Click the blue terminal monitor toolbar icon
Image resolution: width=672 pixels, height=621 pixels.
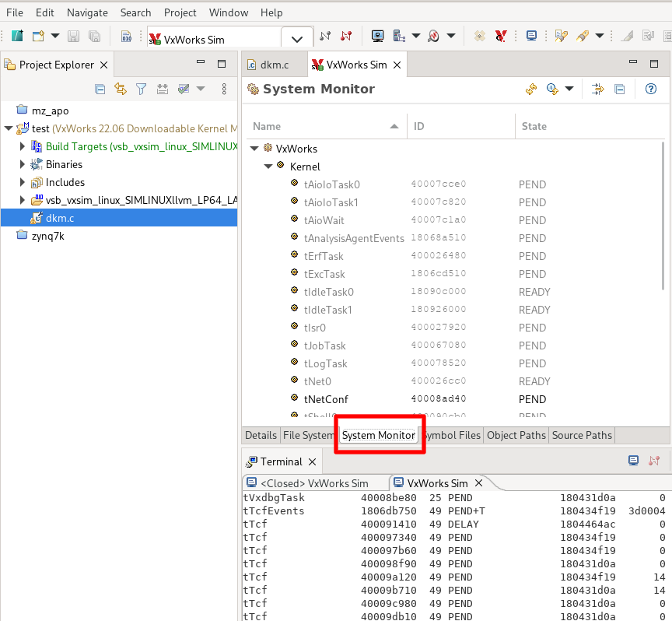pyautogui.click(x=531, y=36)
